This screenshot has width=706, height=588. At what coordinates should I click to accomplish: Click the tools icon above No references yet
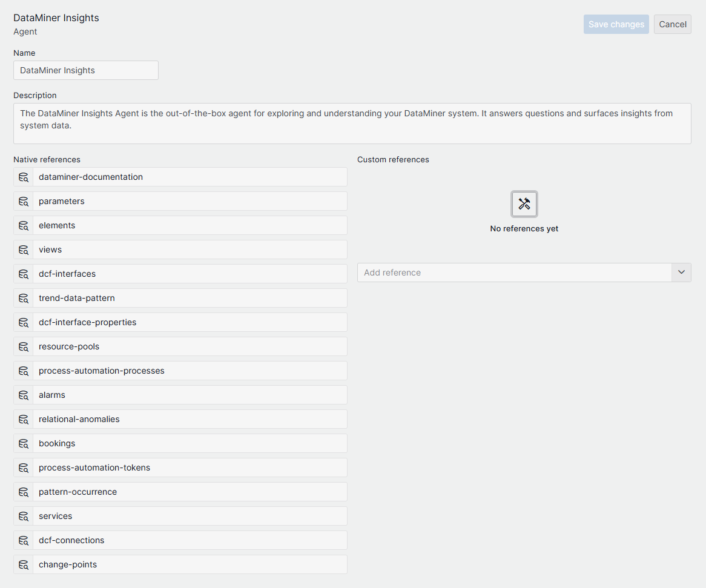(x=524, y=204)
